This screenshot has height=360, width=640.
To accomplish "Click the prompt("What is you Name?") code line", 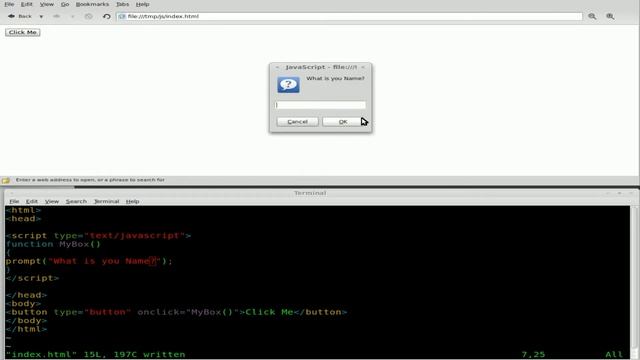I will [89, 261].
